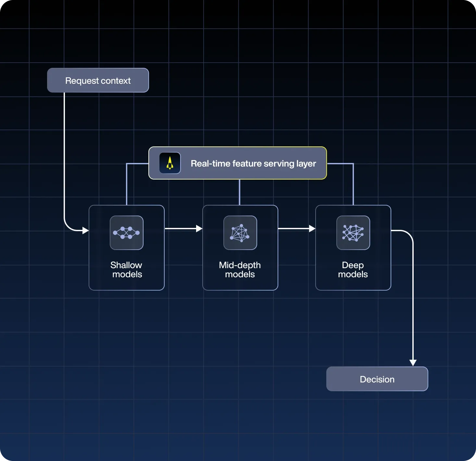Click the yellow rocket icon
The image size is (476, 461).
[170, 163]
